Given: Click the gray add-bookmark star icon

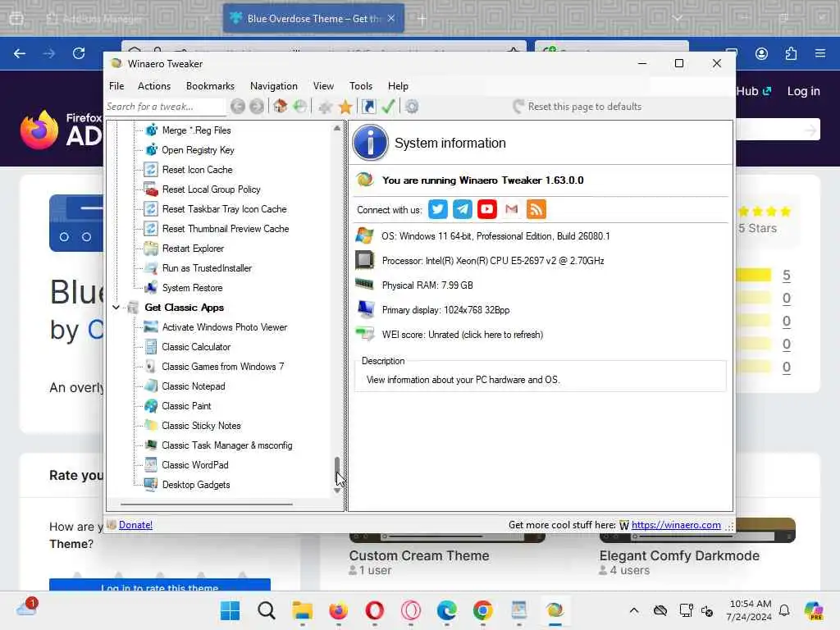Looking at the screenshot, I should click(x=325, y=107).
